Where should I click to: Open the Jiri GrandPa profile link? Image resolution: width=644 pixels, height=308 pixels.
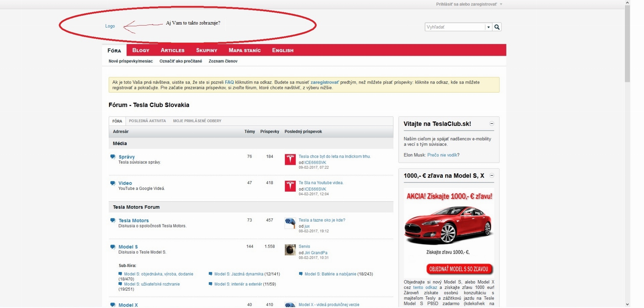[316, 253]
